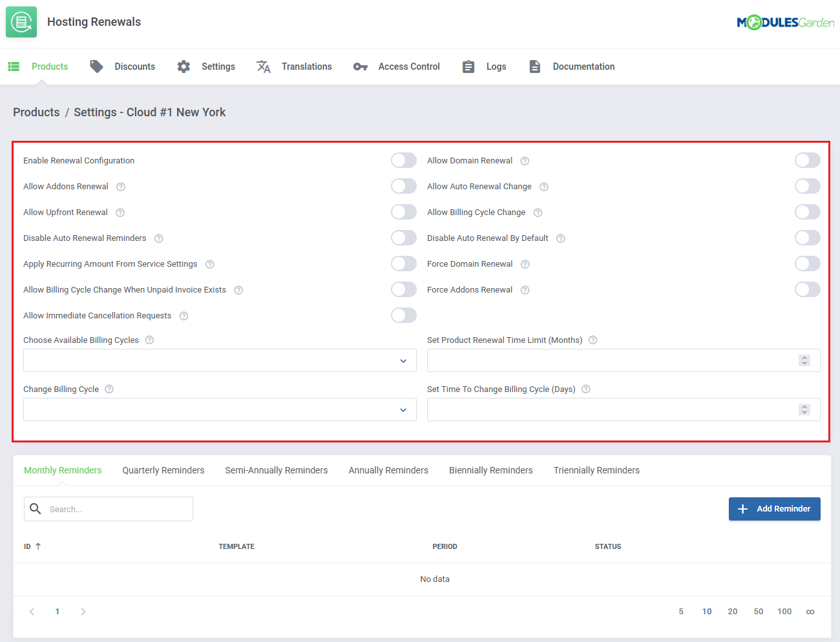Click Products breadcrumb link
Viewport: 840px width, 642px height.
pyautogui.click(x=36, y=112)
